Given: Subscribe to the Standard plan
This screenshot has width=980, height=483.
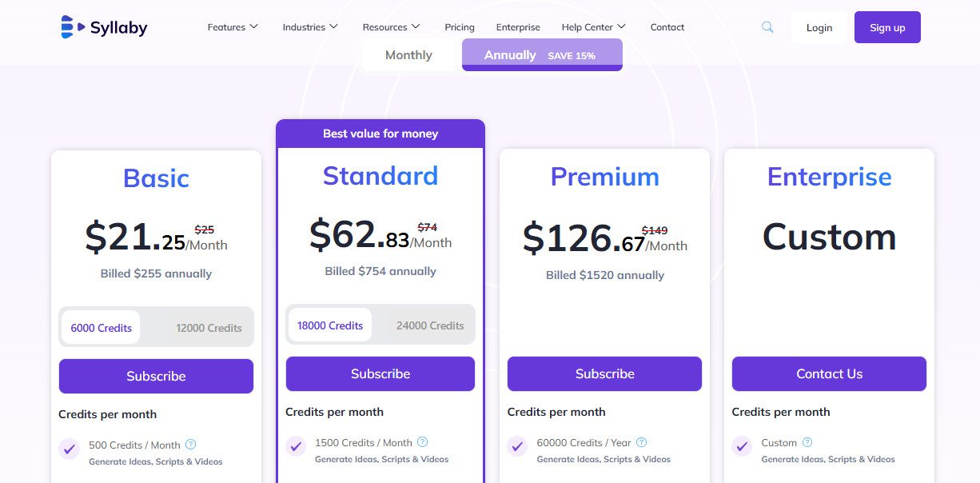Looking at the screenshot, I should click(x=380, y=373).
